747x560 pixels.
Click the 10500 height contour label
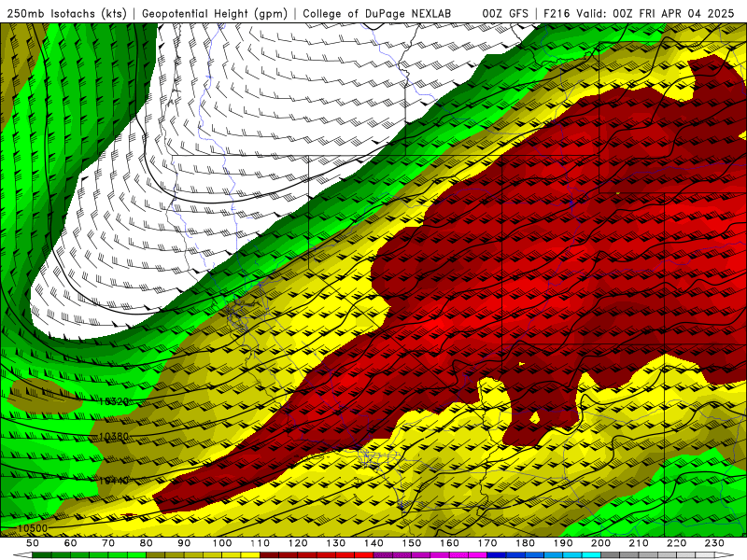pos(33,528)
